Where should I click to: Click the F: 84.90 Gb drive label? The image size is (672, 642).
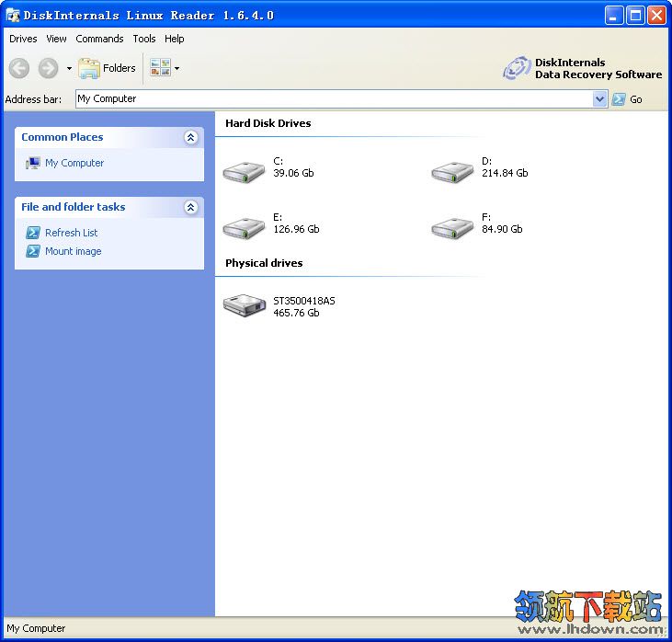[502, 224]
